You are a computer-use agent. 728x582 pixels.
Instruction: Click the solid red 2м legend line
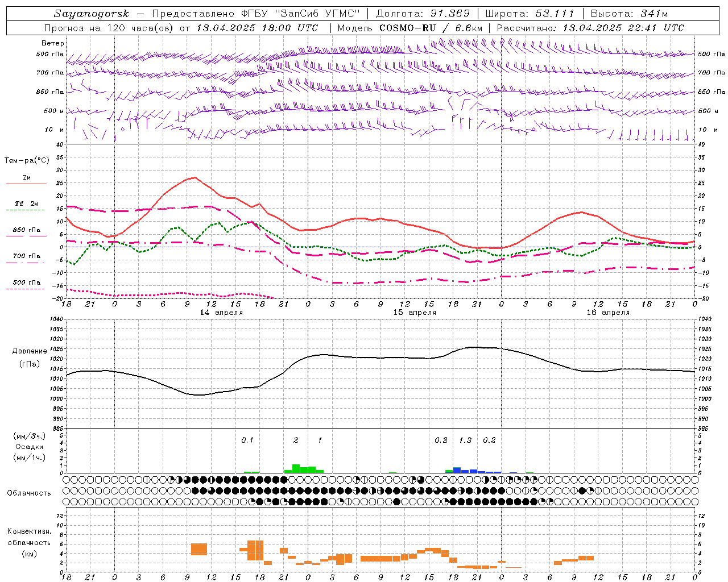26,184
